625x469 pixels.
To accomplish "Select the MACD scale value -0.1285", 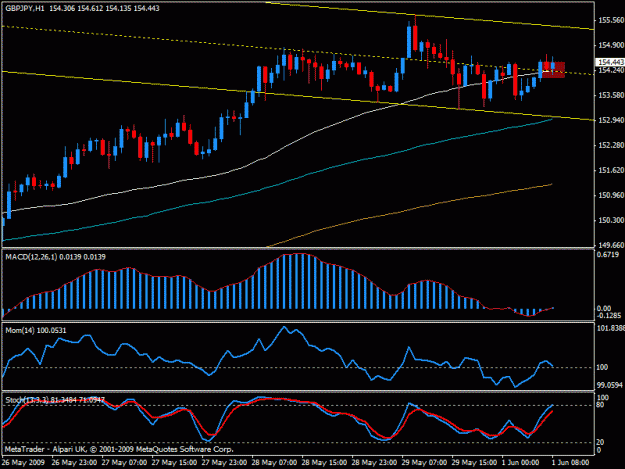I will coord(609,316).
